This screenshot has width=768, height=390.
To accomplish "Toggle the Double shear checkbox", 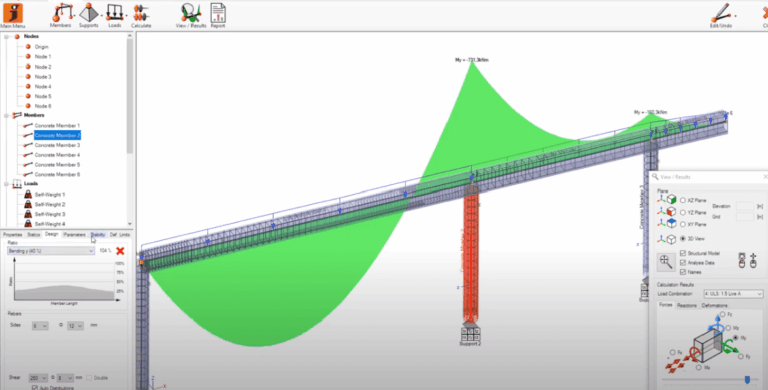I will (x=89, y=378).
